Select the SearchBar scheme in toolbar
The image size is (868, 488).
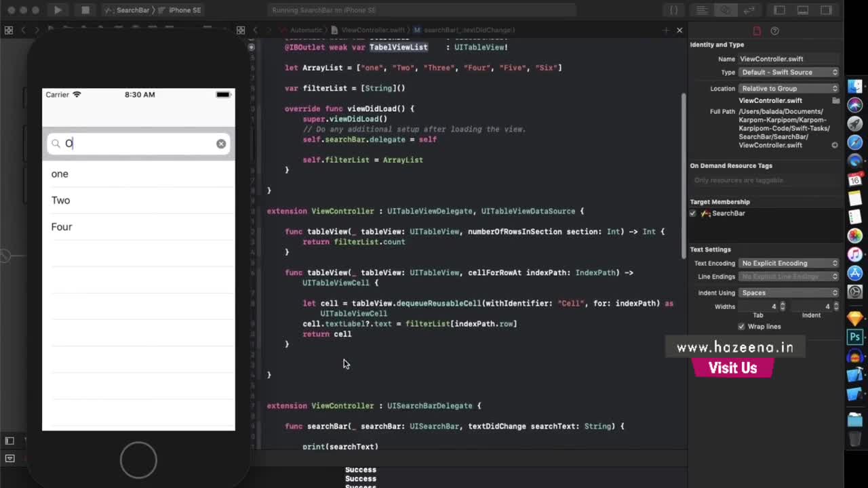point(127,10)
